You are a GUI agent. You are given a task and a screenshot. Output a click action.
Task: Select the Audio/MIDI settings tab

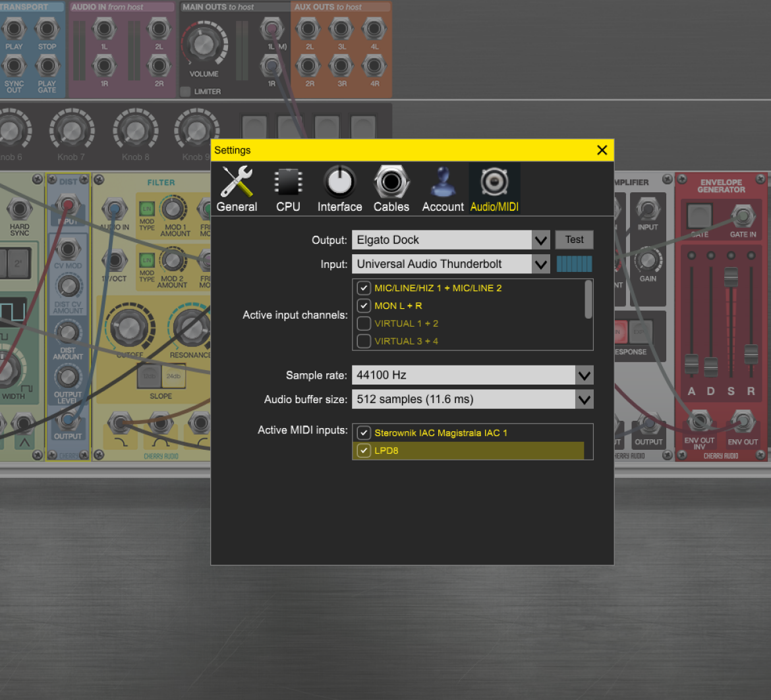494,189
